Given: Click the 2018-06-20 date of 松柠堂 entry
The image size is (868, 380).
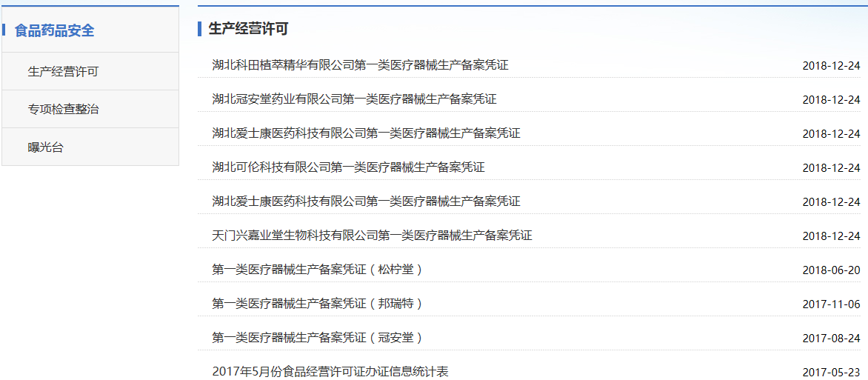Looking at the screenshot, I should 831,270.
